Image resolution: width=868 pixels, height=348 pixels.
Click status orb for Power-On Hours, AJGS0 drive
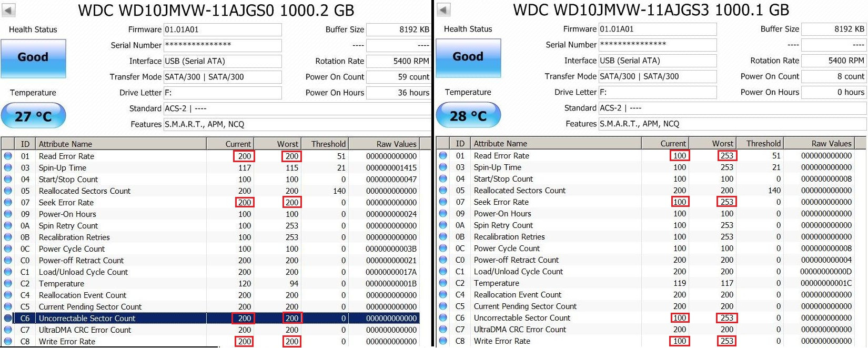click(x=8, y=214)
